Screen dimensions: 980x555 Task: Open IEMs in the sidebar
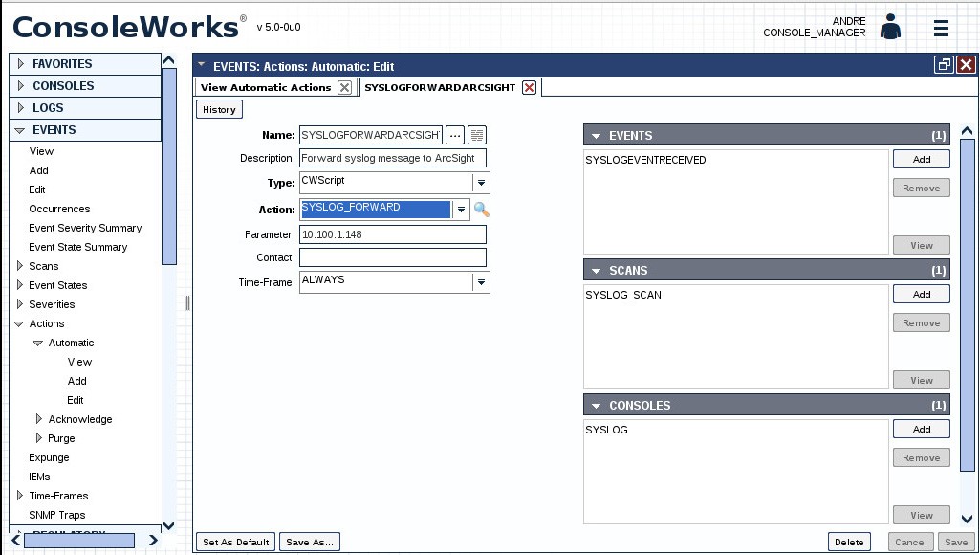point(39,477)
